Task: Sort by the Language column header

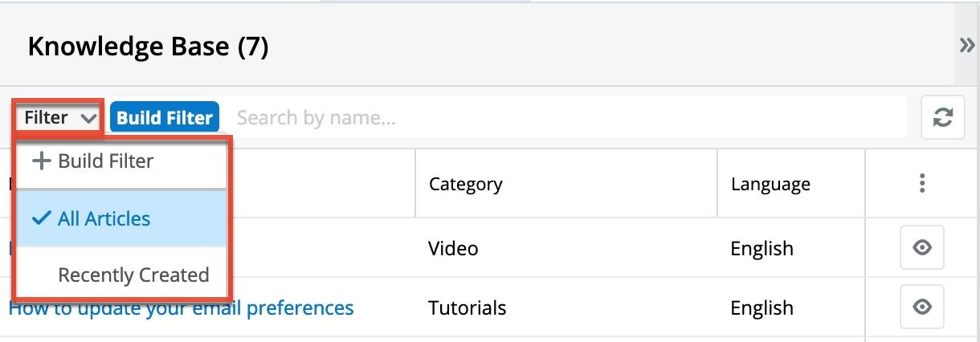Action: [x=770, y=184]
